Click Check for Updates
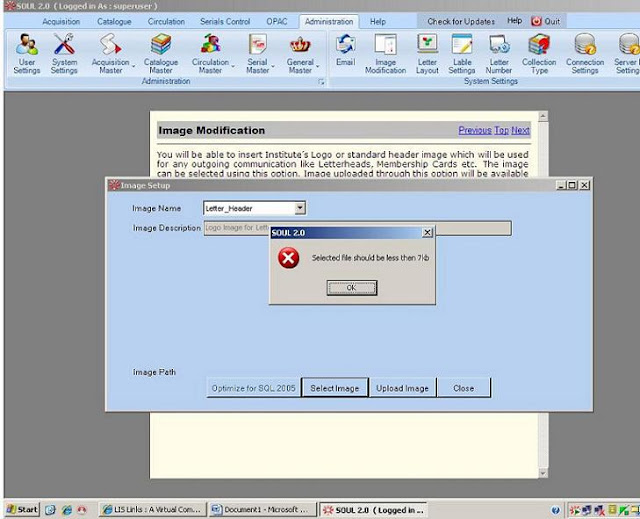This screenshot has height=519, width=640. (461, 21)
